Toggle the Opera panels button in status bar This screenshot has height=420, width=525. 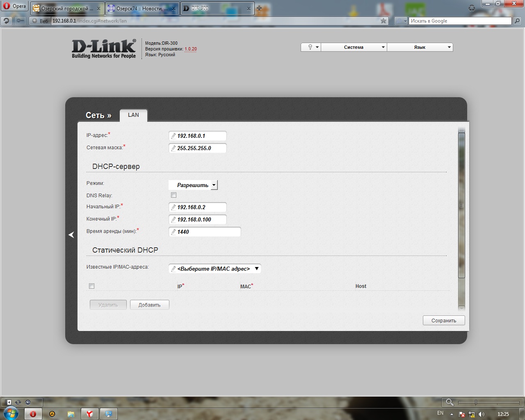(9, 402)
